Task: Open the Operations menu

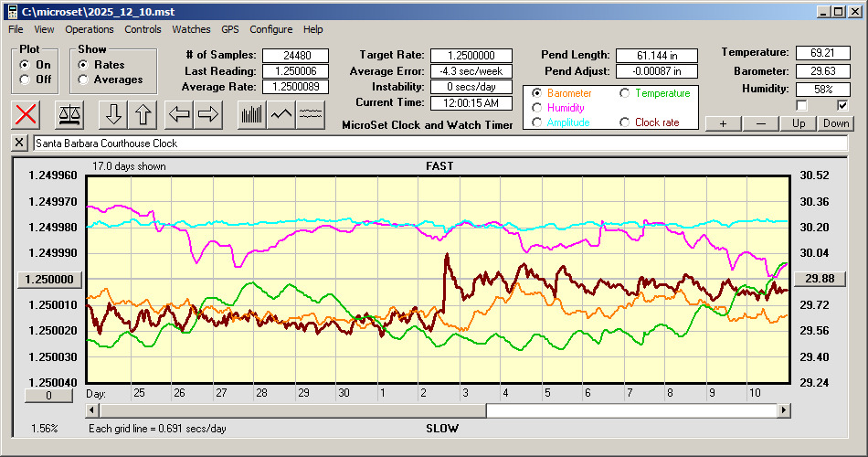Action: pos(89,29)
